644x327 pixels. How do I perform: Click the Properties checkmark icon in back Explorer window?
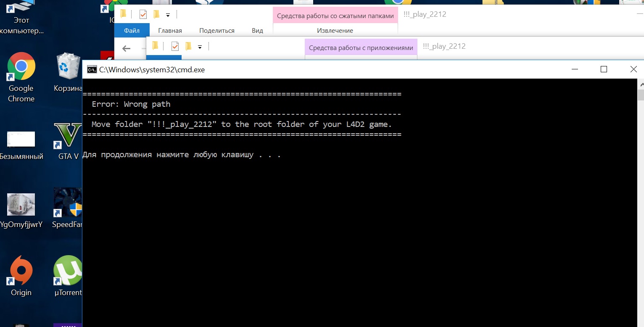[x=143, y=15]
